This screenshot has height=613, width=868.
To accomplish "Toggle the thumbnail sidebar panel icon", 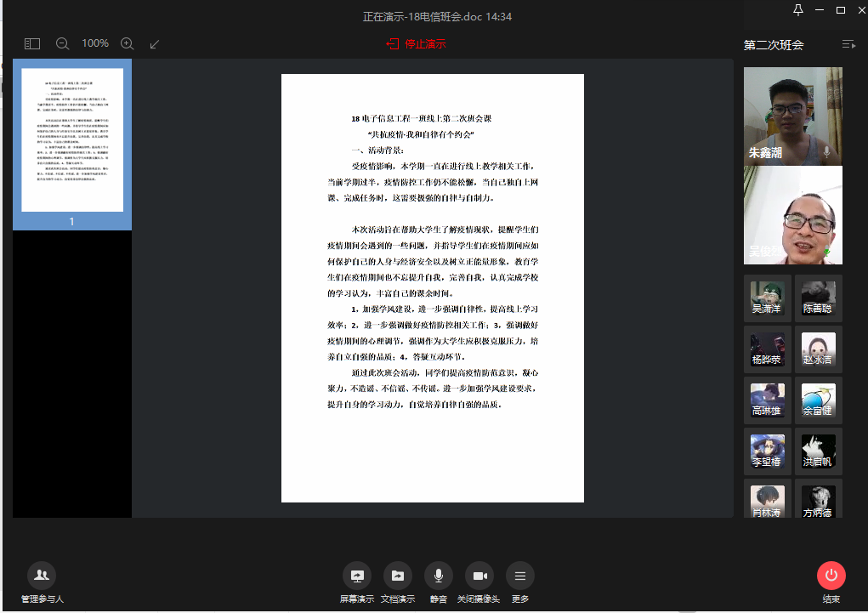I will [32, 43].
